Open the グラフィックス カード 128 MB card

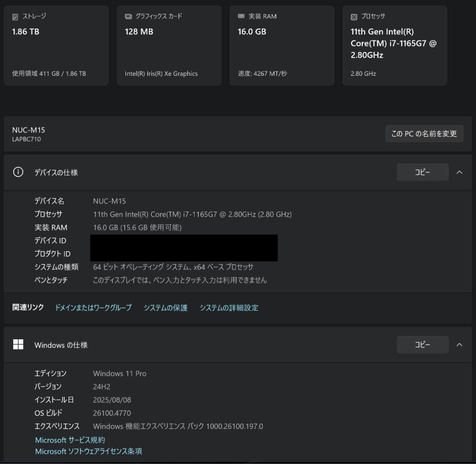(x=169, y=45)
